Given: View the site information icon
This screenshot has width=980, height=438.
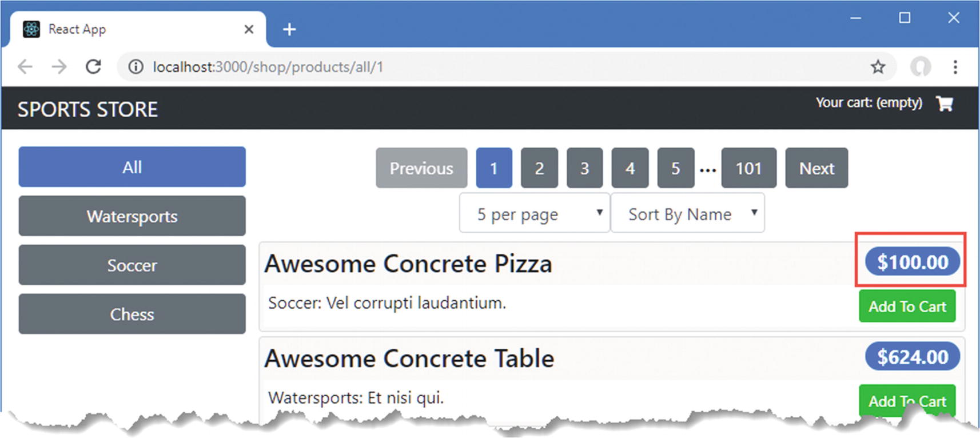Looking at the screenshot, I should tap(136, 67).
